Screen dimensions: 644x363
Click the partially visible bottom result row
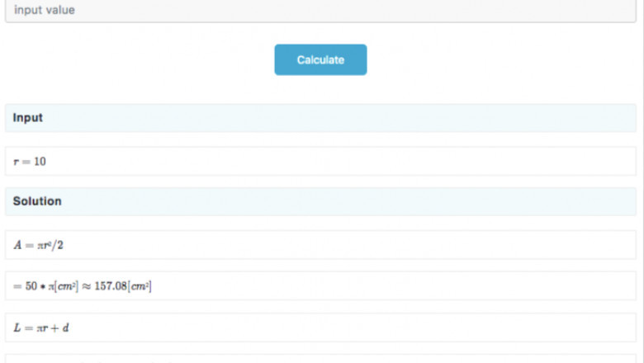pos(321,359)
